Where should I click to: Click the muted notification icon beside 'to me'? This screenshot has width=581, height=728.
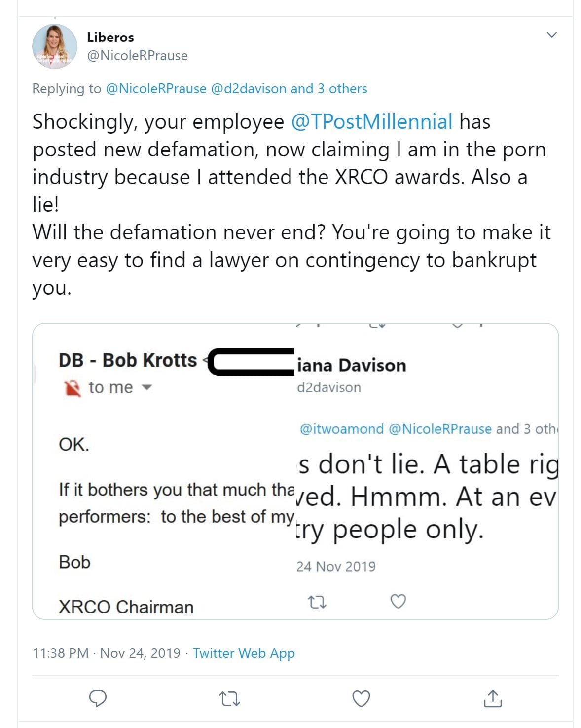point(73,388)
